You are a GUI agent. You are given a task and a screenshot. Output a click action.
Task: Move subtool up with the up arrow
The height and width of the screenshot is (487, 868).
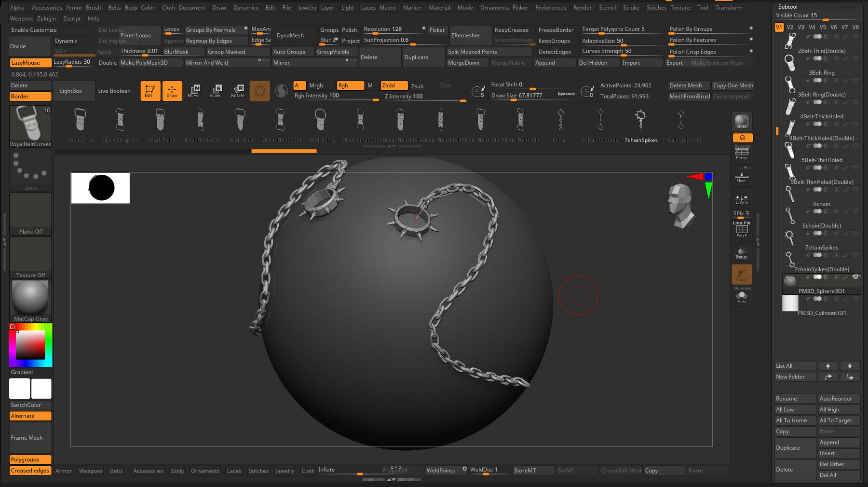tap(828, 366)
